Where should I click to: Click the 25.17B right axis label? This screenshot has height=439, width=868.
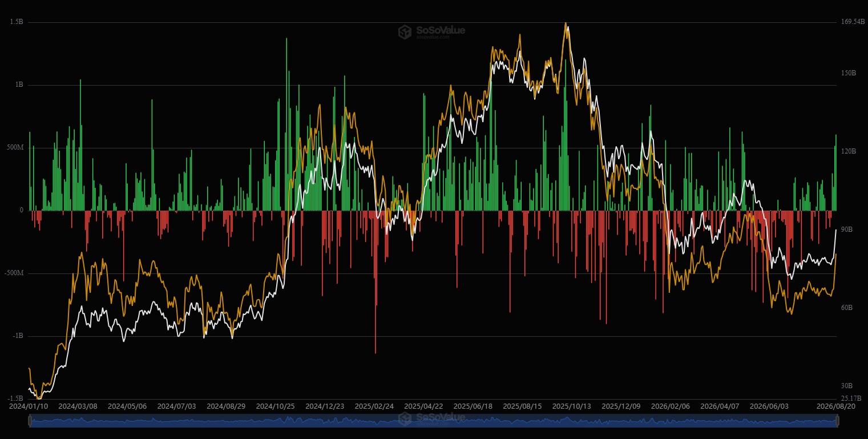851,398
